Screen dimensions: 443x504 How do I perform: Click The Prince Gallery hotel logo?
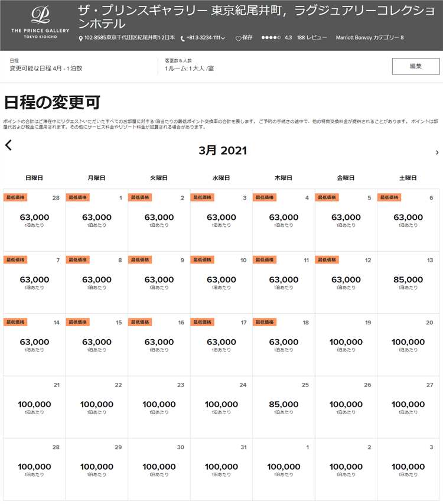click(40, 24)
